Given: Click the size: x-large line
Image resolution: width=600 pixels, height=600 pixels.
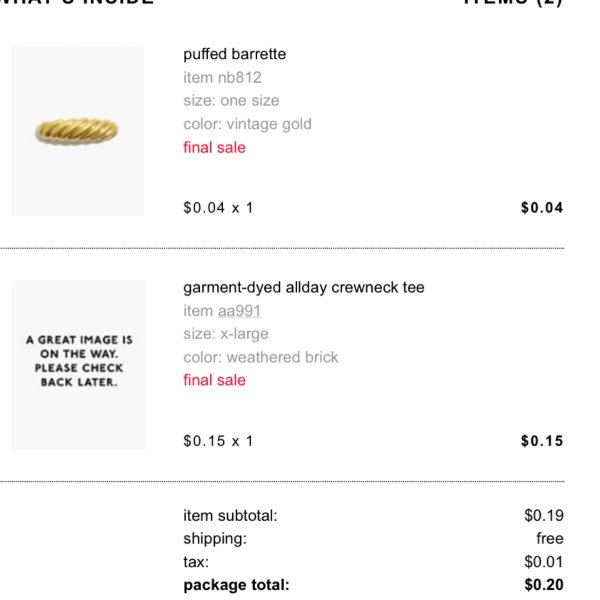Looking at the screenshot, I should point(226,334).
